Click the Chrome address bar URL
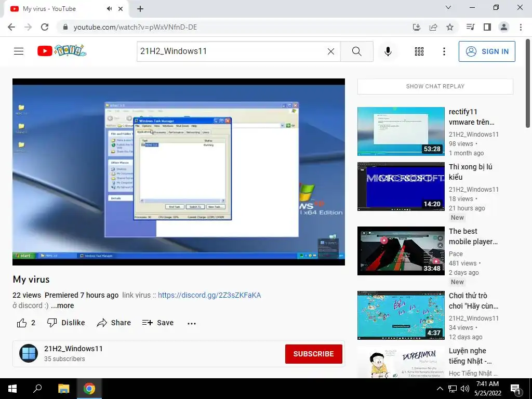The image size is (532, 399). [x=135, y=27]
